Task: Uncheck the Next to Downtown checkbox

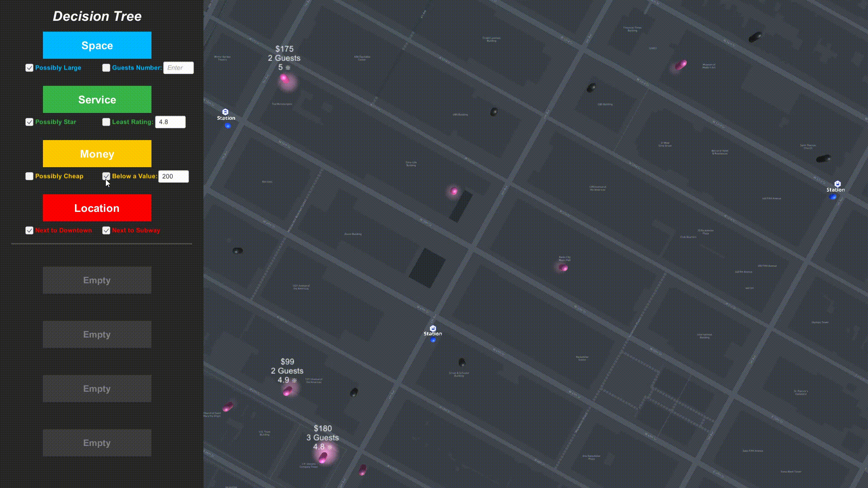Action: coord(29,230)
